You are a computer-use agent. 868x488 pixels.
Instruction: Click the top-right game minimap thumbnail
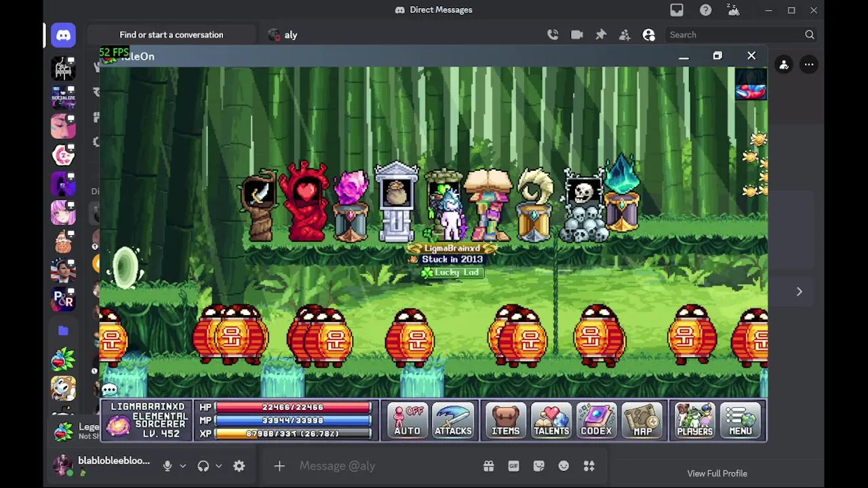(x=751, y=84)
